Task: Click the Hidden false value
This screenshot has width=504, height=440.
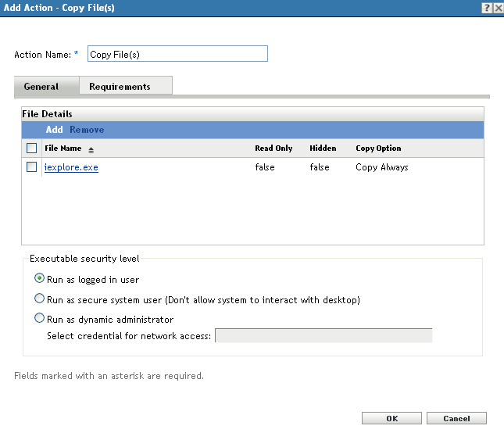Action: 320,167
